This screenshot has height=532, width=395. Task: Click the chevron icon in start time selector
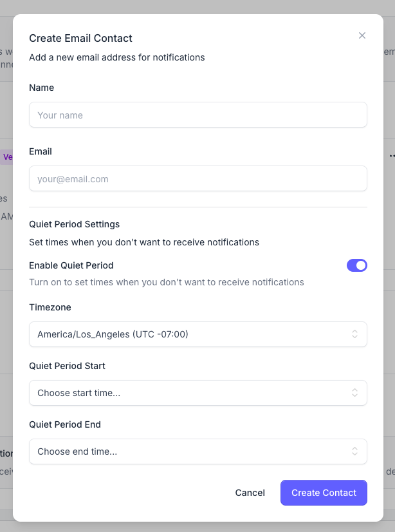tap(354, 393)
